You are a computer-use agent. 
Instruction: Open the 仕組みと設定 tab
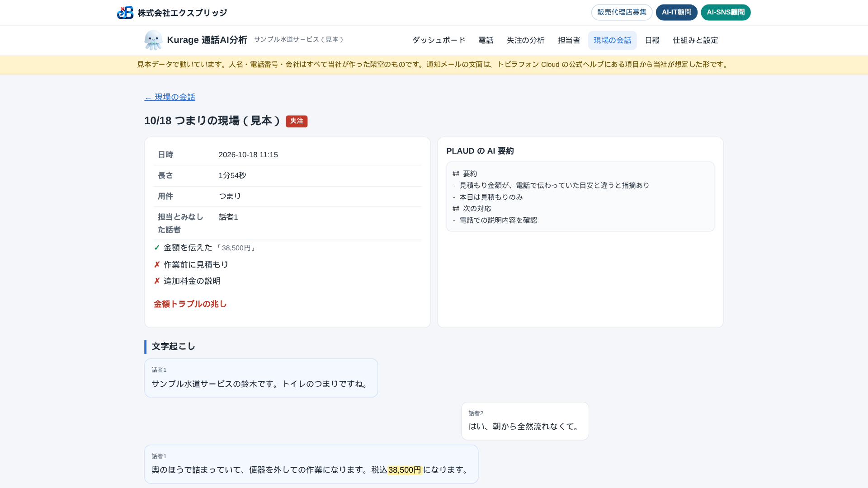(695, 40)
